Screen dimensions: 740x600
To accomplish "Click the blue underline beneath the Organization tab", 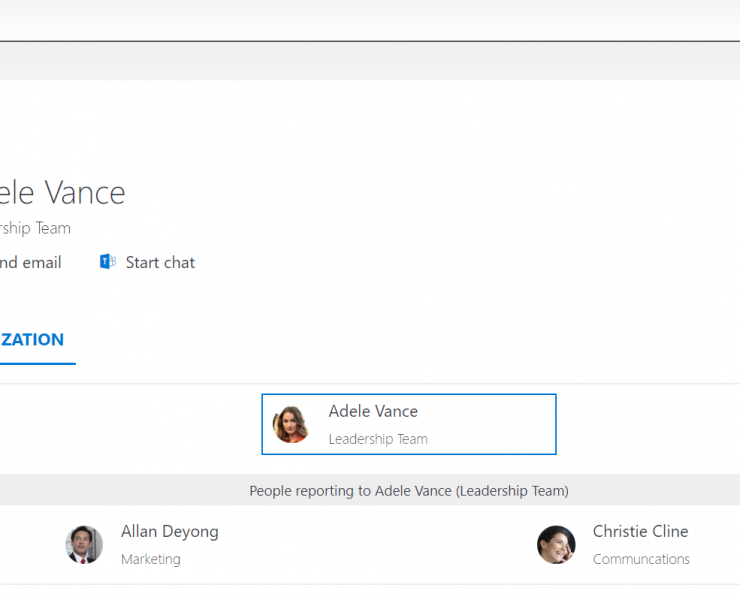I will (x=38, y=363).
